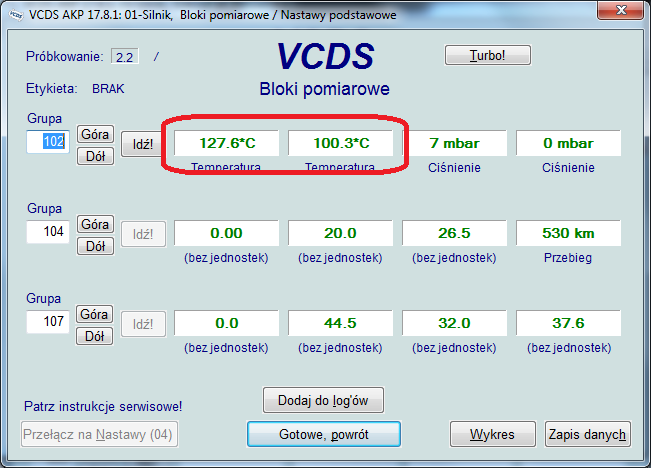Select the 100.3*C temperature value
651x468 pixels.
[x=341, y=143]
